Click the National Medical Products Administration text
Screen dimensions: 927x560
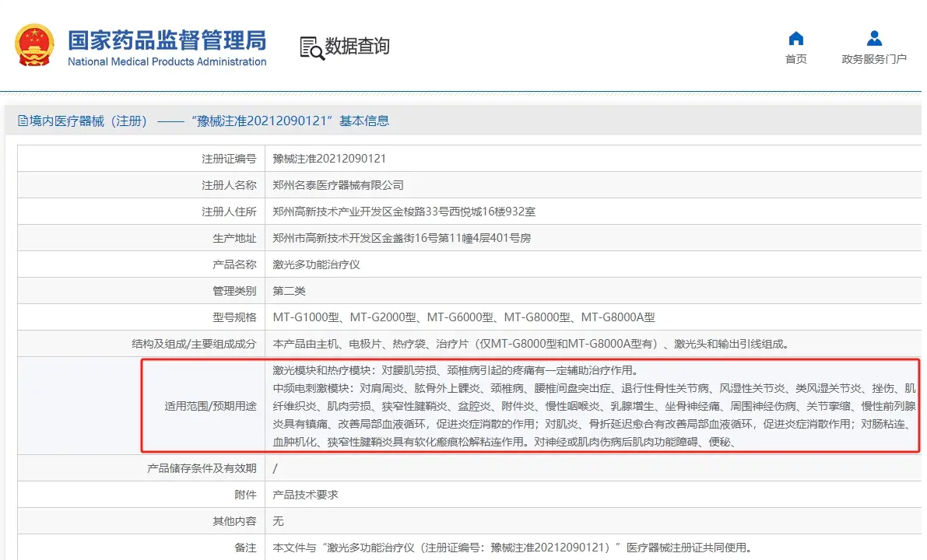[167, 62]
